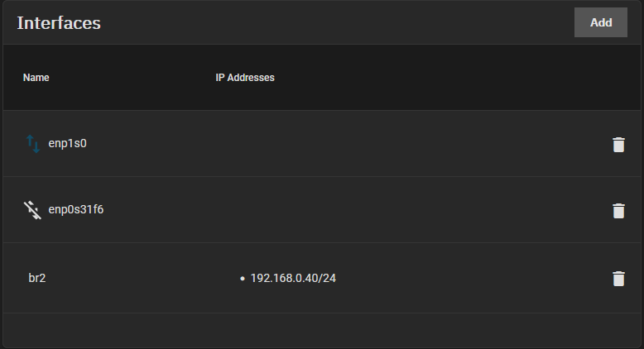Click the disconnected link icon for enp0s31f6
644x349 pixels.
tap(32, 209)
